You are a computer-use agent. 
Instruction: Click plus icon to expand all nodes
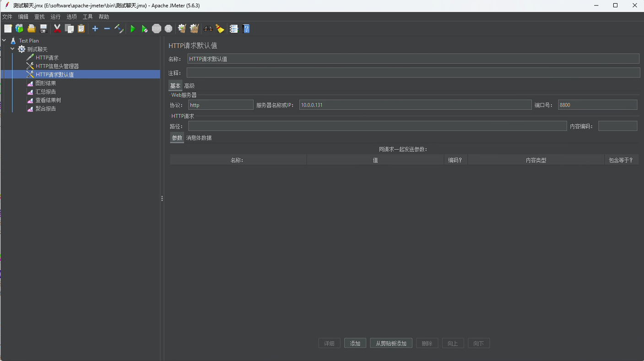point(95,29)
